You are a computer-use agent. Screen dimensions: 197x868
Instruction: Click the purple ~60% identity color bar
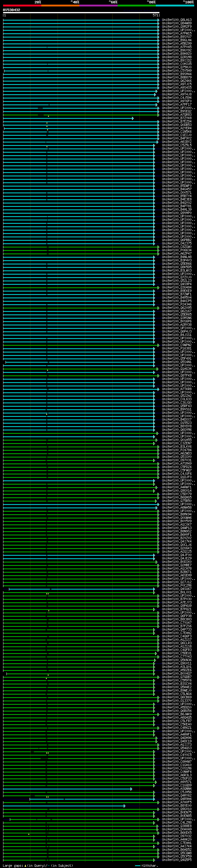(98, 6)
